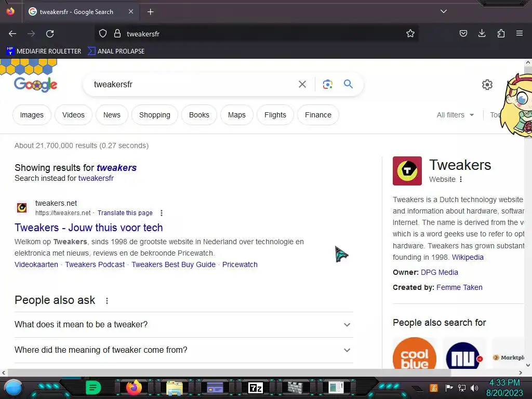Click the Tweakers knowledge panel logo
Screen dimensions: 532x399
(407, 170)
